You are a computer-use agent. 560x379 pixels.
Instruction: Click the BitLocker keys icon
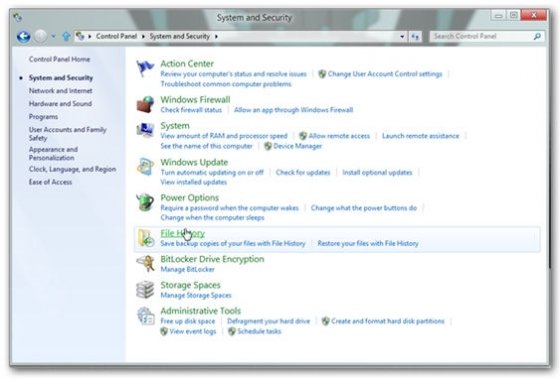click(145, 264)
